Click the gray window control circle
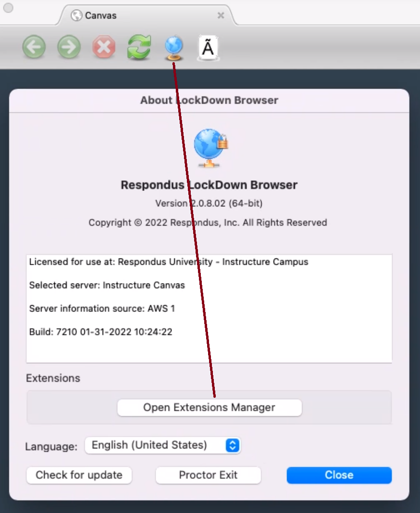This screenshot has height=513, width=420. coord(8,8)
